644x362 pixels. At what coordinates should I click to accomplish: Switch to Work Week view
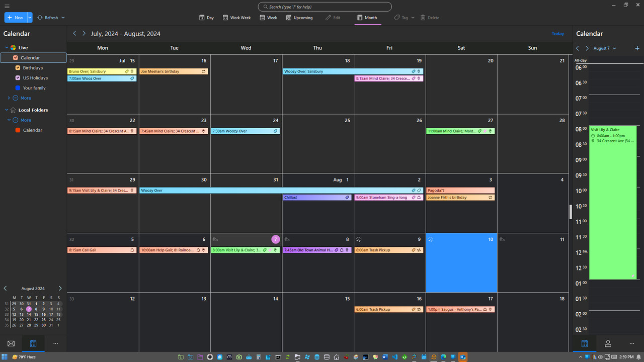tap(236, 17)
